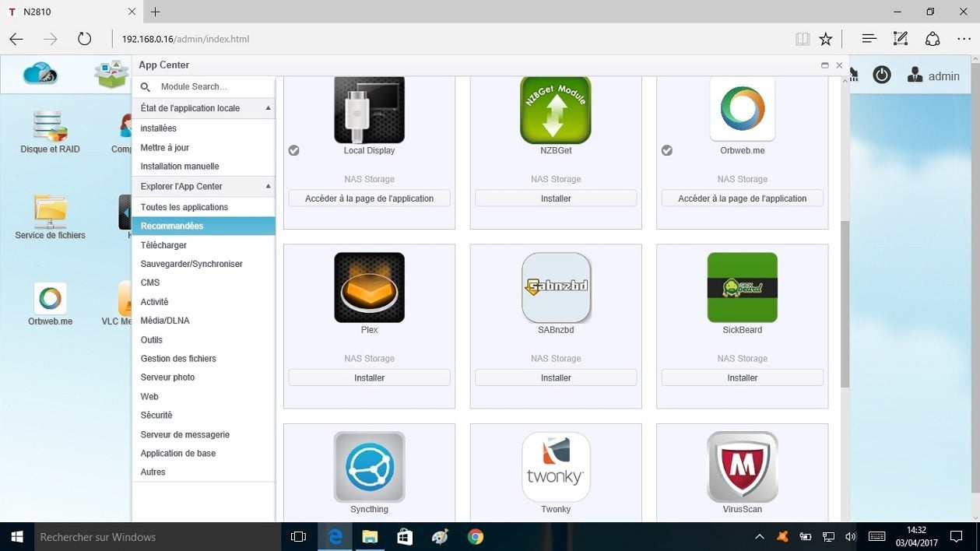Collapse the État de l'application locale section
The height and width of the screenshot is (551, 980).
point(268,108)
